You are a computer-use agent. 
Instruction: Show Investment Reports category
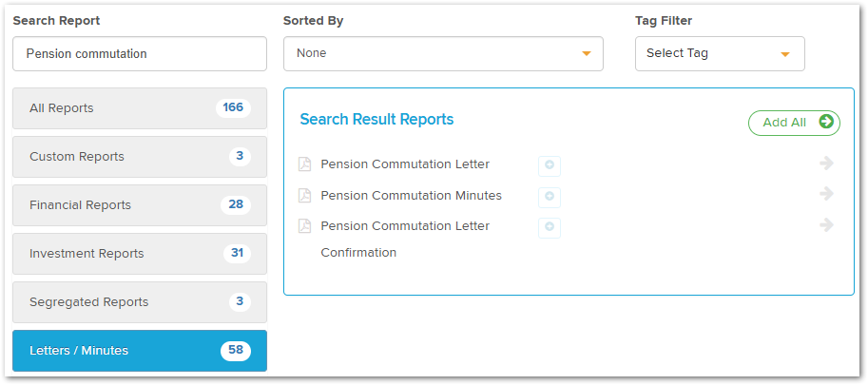[140, 254]
